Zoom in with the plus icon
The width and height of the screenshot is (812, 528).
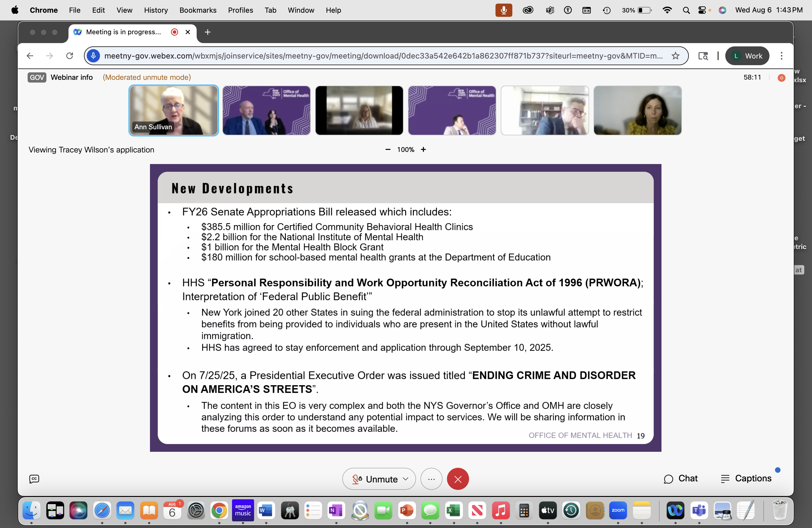[x=423, y=149]
